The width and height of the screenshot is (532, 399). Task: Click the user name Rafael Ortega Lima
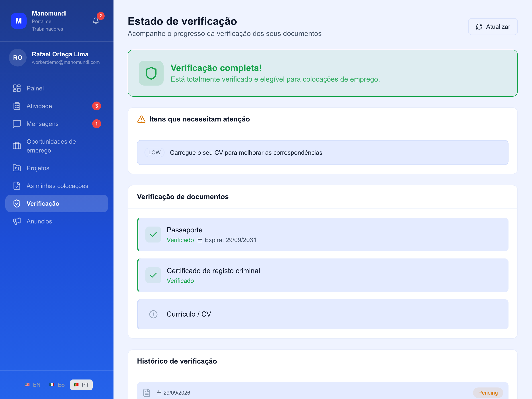pos(60,54)
